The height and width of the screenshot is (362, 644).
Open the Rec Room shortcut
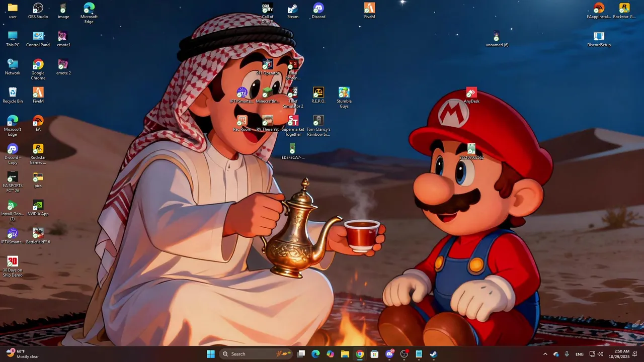point(242,123)
